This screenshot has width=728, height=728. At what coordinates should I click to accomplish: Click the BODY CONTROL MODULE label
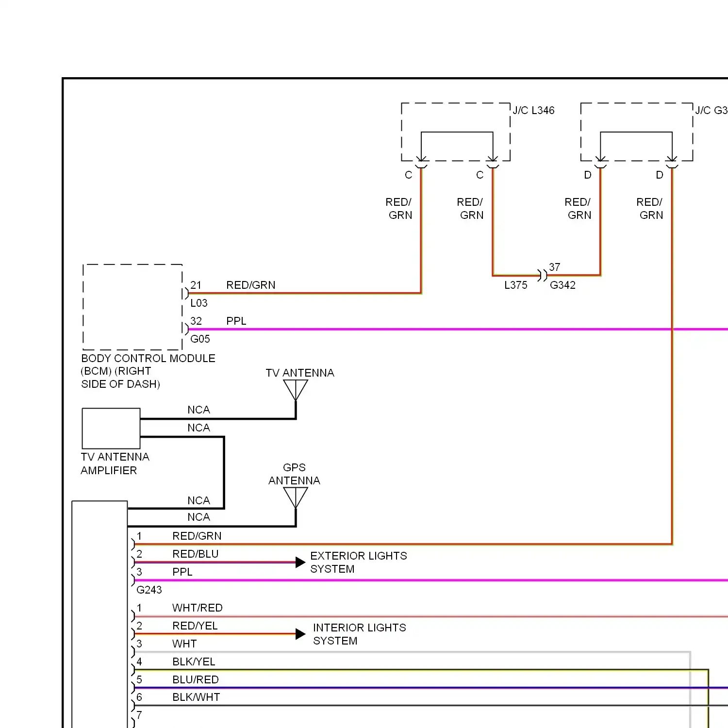click(148, 371)
